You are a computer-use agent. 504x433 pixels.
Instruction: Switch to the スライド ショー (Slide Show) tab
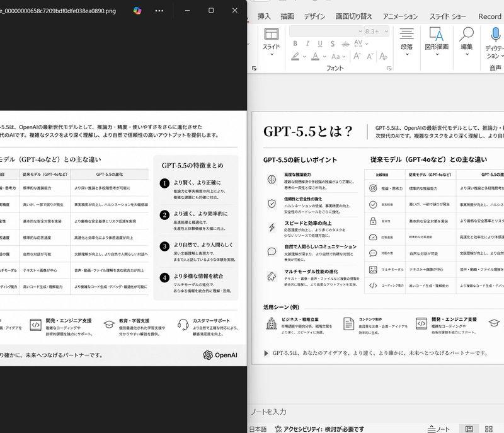pyautogui.click(x=448, y=16)
